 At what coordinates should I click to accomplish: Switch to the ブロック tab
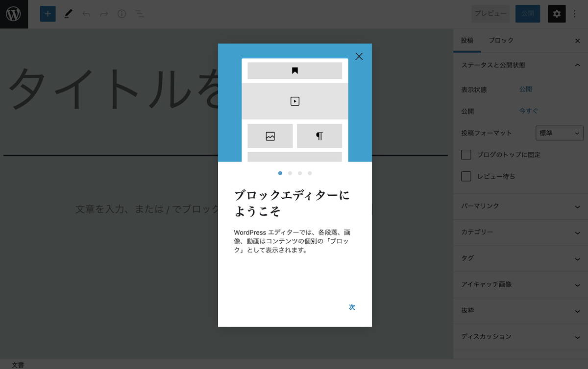coord(501,41)
